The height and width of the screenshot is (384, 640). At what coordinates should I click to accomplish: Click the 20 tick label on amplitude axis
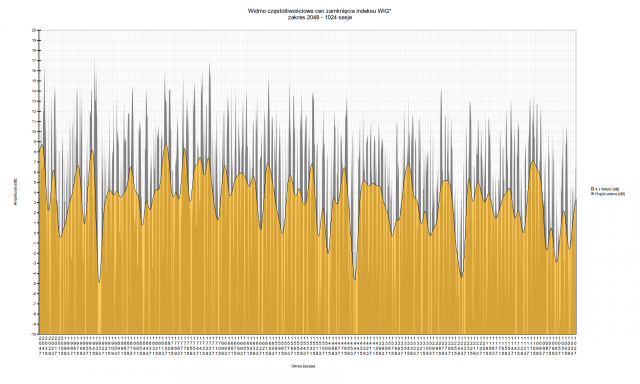pyautogui.click(x=34, y=30)
